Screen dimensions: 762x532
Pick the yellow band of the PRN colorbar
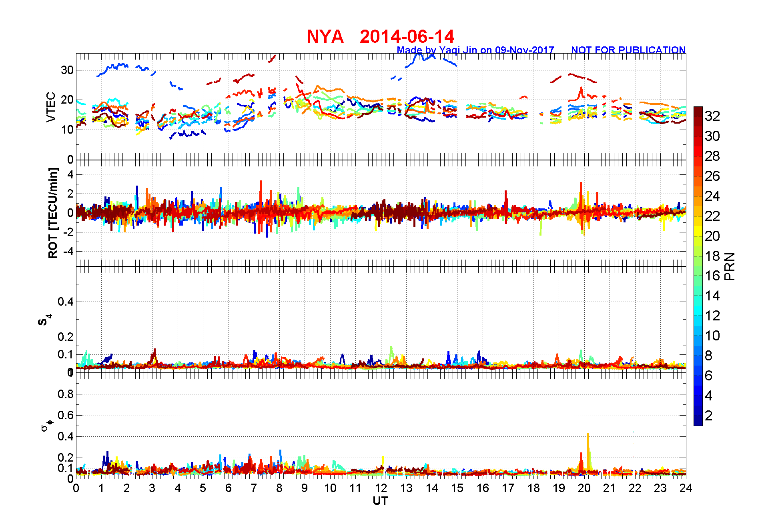click(x=698, y=231)
